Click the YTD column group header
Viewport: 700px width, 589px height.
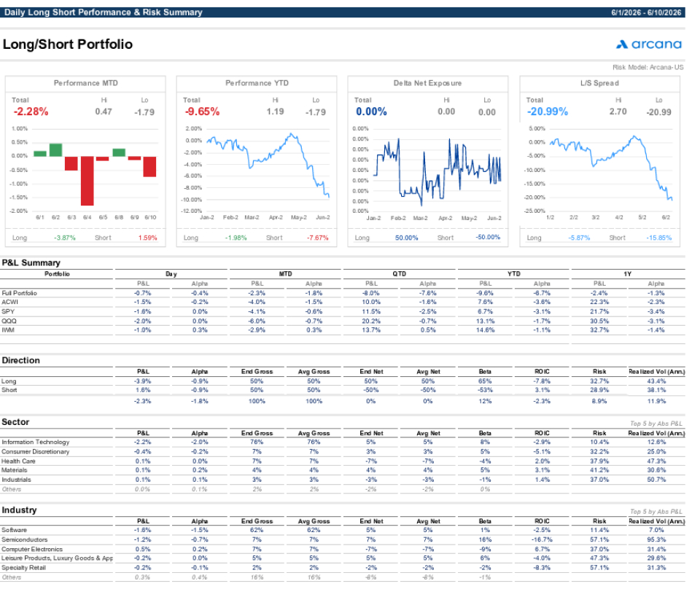click(513, 274)
